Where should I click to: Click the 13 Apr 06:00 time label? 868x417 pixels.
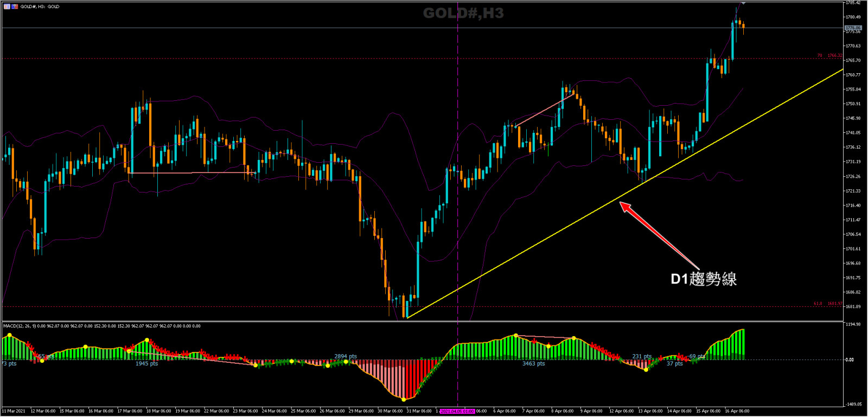click(x=650, y=411)
